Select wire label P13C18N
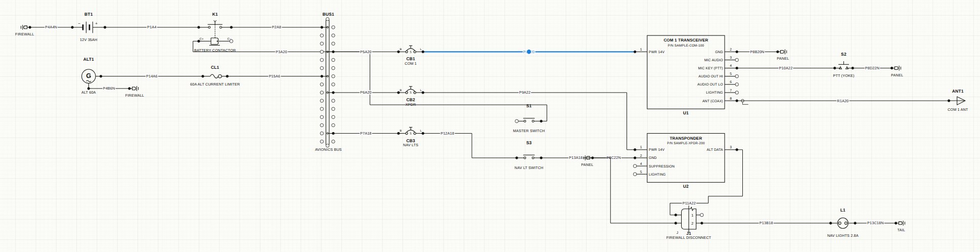The height and width of the screenshot is (252, 980). click(x=875, y=223)
